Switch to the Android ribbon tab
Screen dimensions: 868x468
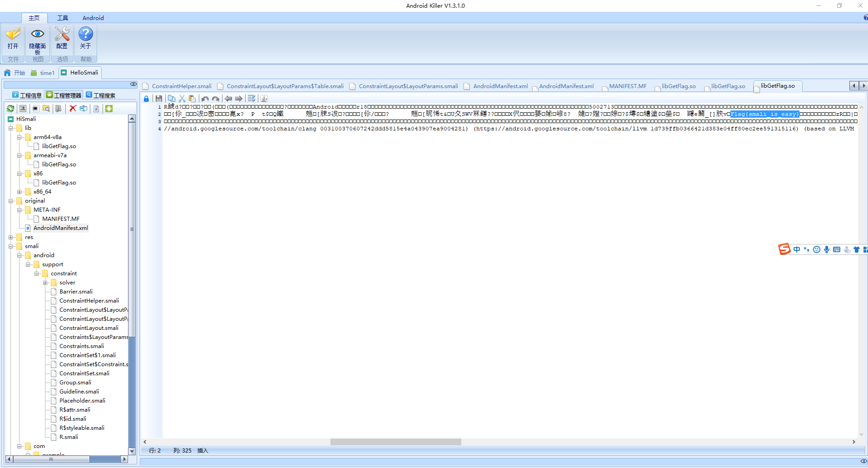93,18
